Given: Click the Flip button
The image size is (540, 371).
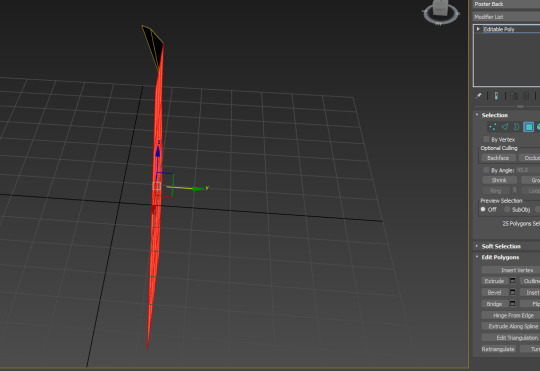Looking at the screenshot, I should tap(530, 304).
